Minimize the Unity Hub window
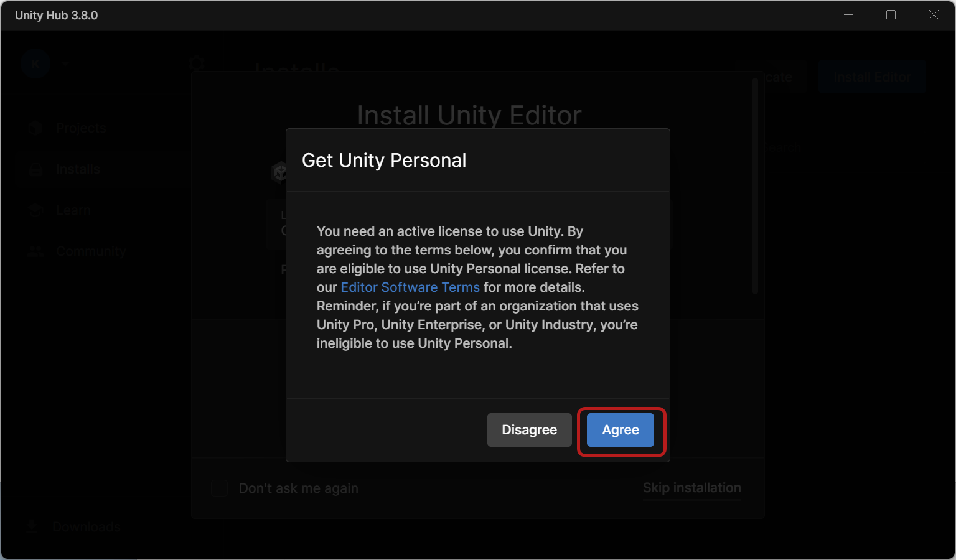This screenshot has height=560, width=956. pyautogui.click(x=848, y=15)
